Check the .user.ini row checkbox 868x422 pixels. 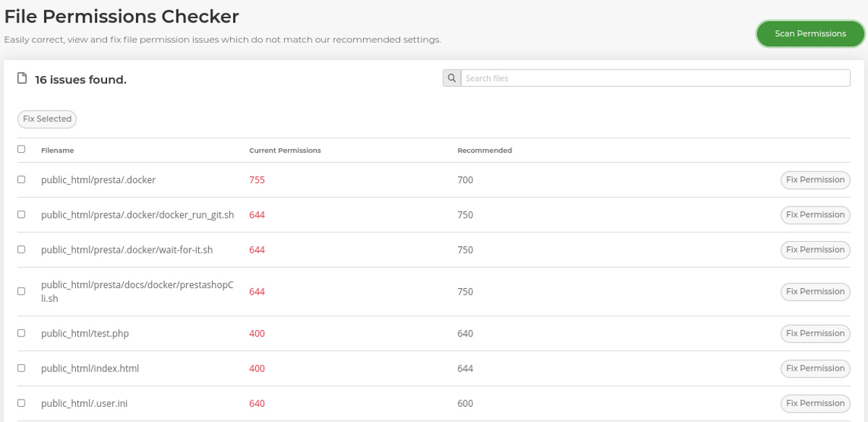coord(21,402)
